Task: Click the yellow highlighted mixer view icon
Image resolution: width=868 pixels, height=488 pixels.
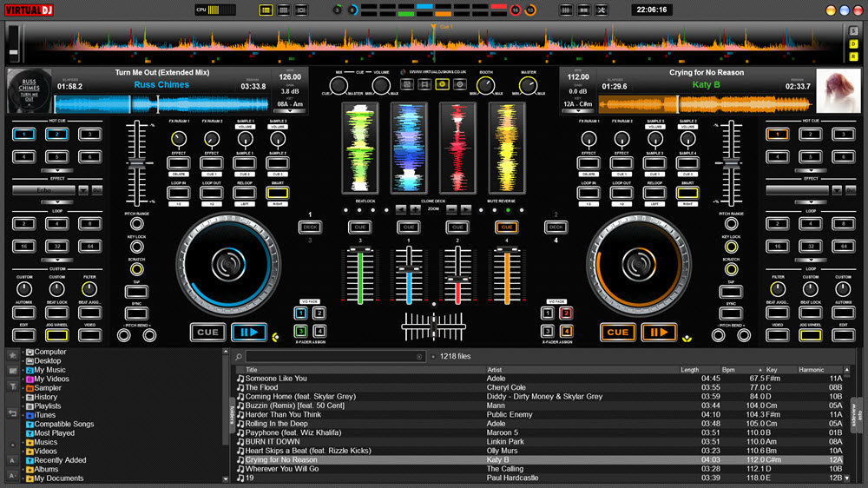Action: [442, 84]
